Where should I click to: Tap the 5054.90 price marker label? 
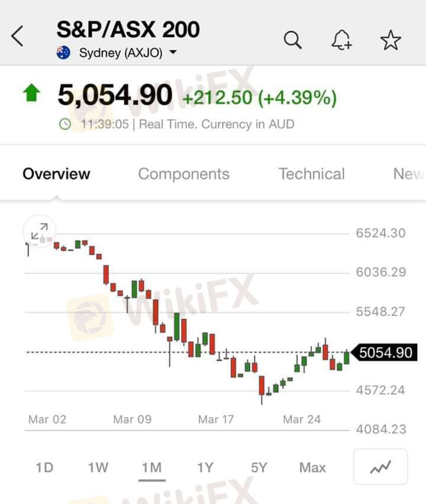385,352
